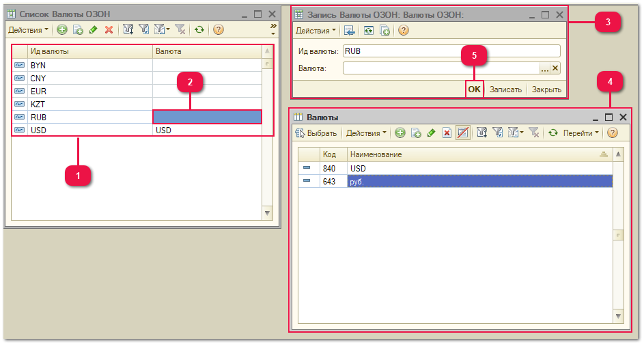Open Действия menu in Валюты window

[x=366, y=133]
